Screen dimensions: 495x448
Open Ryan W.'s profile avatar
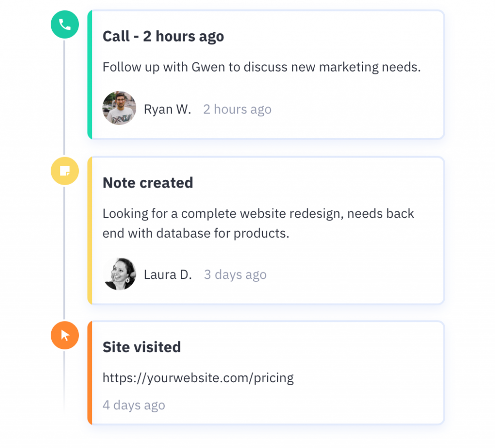tap(119, 108)
